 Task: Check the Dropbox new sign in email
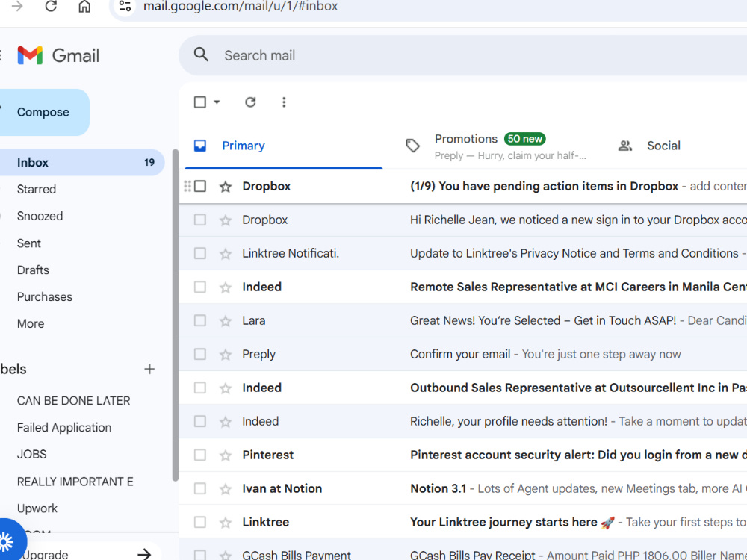(200, 220)
